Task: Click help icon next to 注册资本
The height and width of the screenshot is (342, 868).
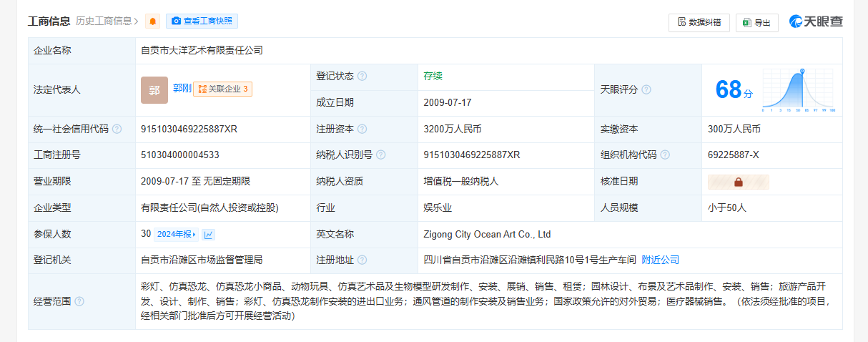Action: [x=362, y=130]
